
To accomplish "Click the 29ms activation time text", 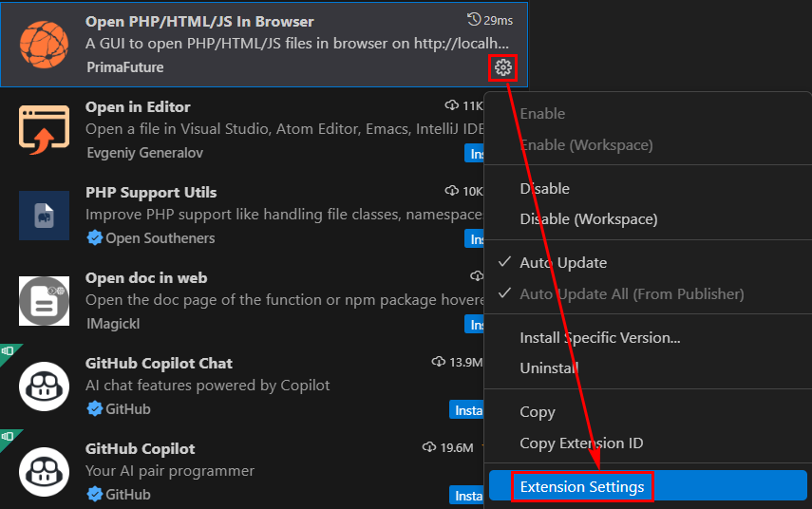I will tap(499, 20).
